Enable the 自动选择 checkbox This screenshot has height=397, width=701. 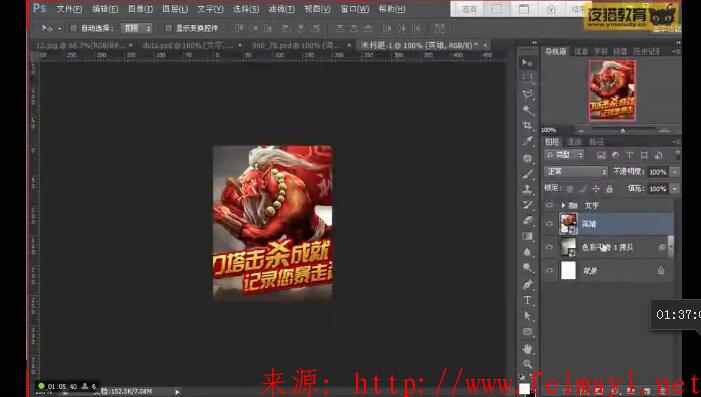click(x=73, y=28)
